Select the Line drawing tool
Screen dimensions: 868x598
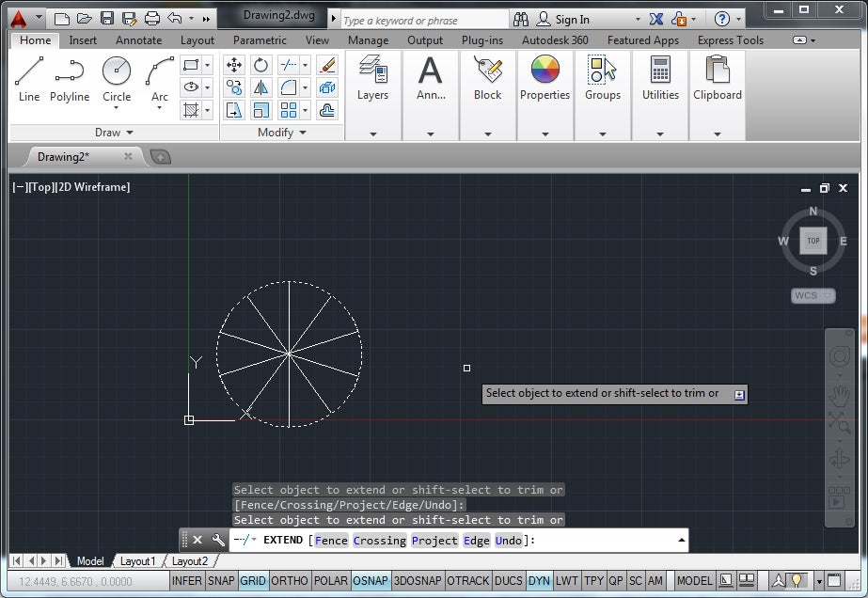(x=29, y=79)
